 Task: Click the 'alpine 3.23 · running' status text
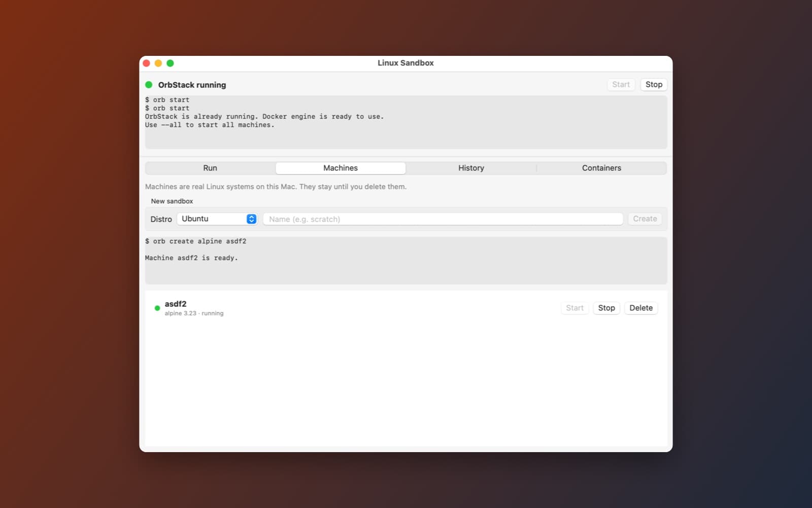[194, 313]
